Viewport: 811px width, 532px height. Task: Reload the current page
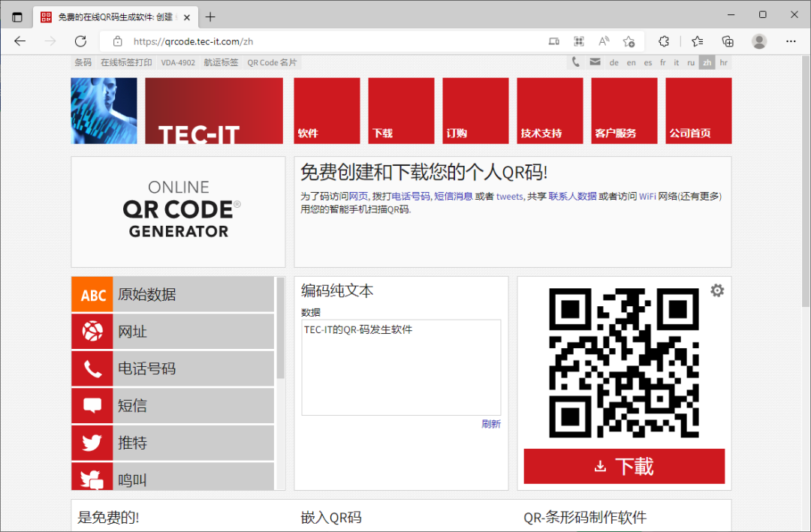(x=80, y=41)
